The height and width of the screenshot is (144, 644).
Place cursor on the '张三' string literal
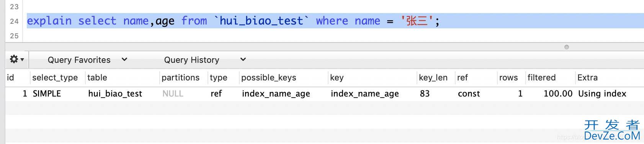click(x=417, y=21)
